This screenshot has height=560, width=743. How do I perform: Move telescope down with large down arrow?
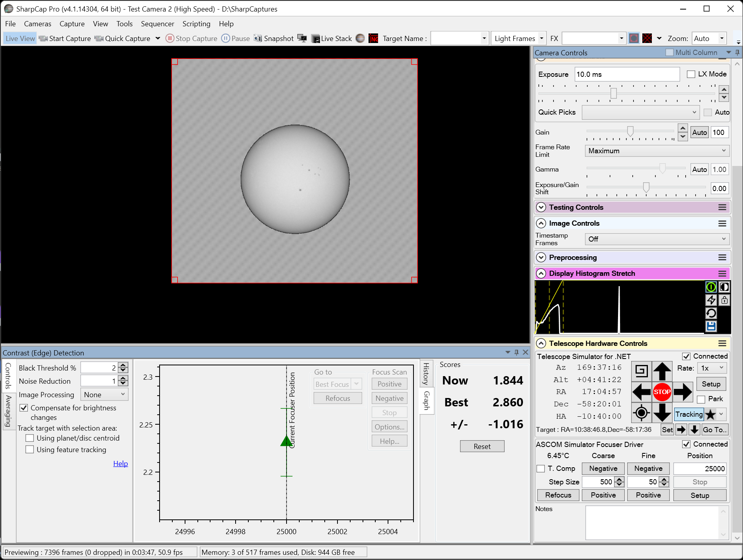tap(662, 413)
